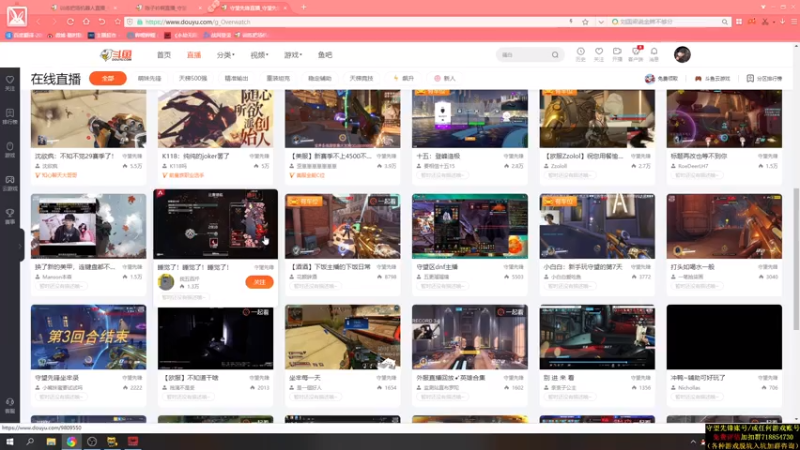Screen dimensions: 800x450
Task: Open File Explorer from the taskbar
Action: [x=51, y=442]
